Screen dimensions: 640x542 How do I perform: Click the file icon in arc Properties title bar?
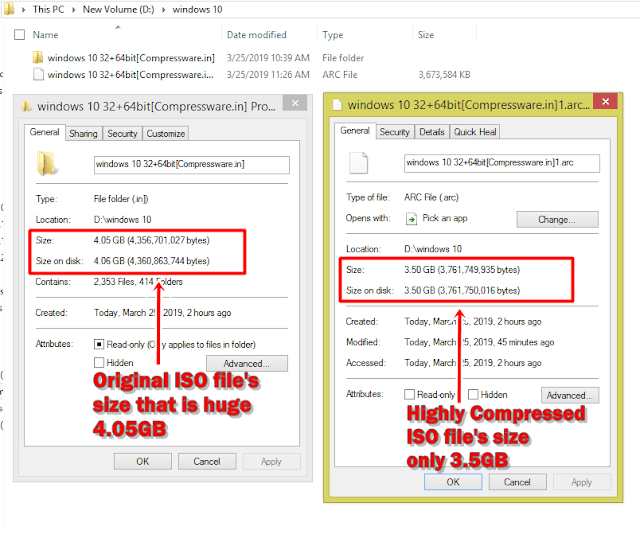click(337, 105)
